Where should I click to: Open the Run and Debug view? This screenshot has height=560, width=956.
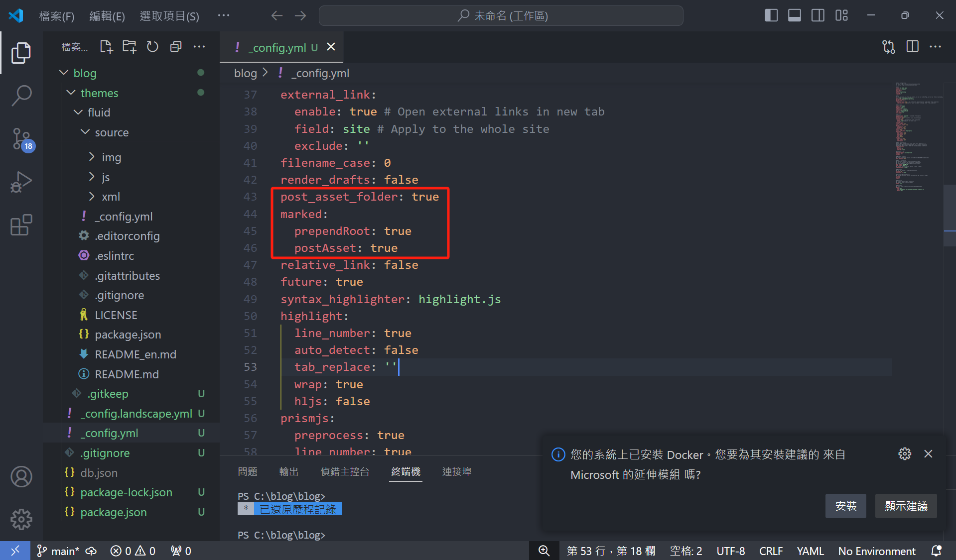(21, 182)
